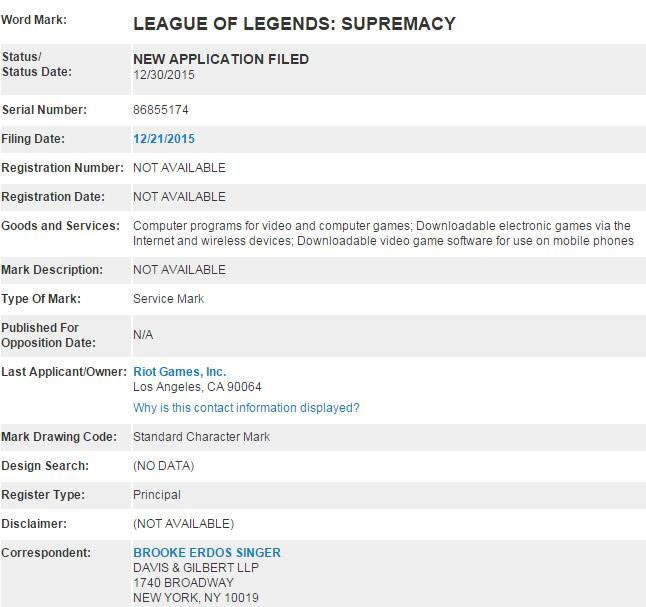
Task: Select the LEAGUE OF LEGENDS: SUPREMACY word mark
Action: pyautogui.click(x=295, y=23)
